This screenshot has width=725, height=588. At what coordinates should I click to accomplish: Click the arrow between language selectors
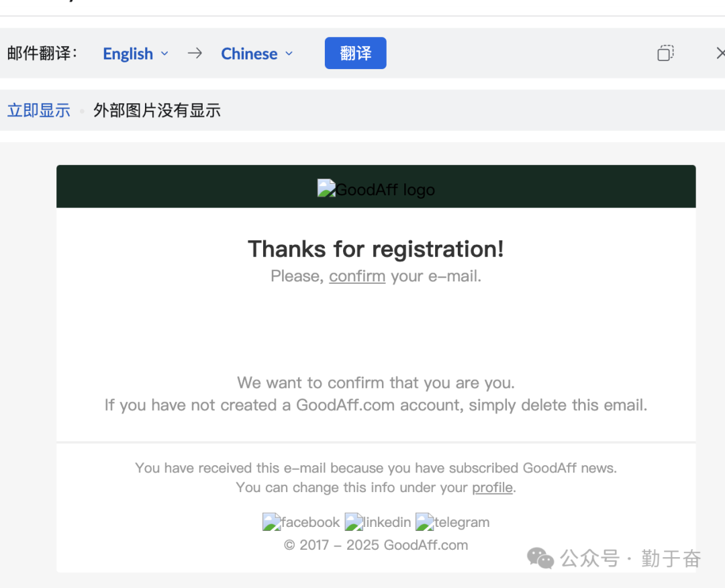click(195, 53)
